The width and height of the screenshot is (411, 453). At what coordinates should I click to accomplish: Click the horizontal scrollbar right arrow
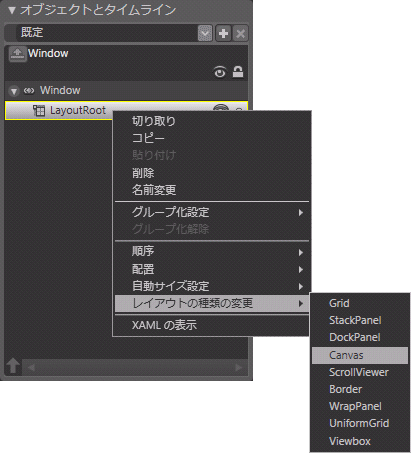239,367
